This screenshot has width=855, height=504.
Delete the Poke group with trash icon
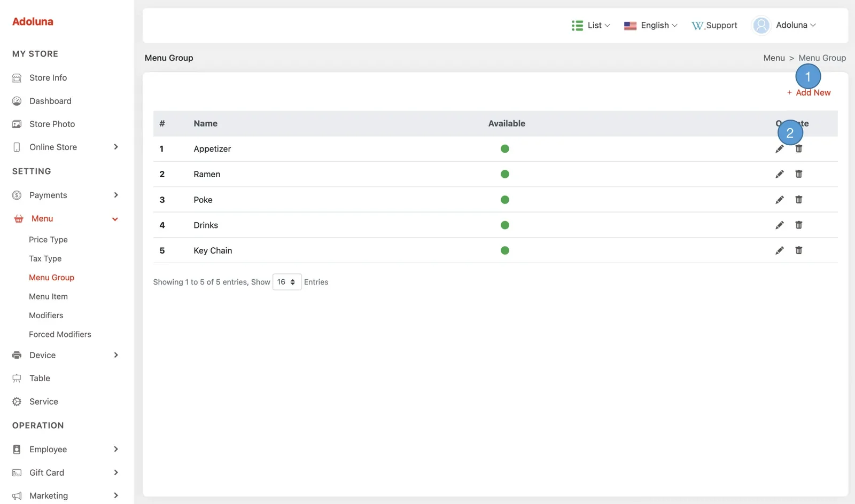(799, 200)
